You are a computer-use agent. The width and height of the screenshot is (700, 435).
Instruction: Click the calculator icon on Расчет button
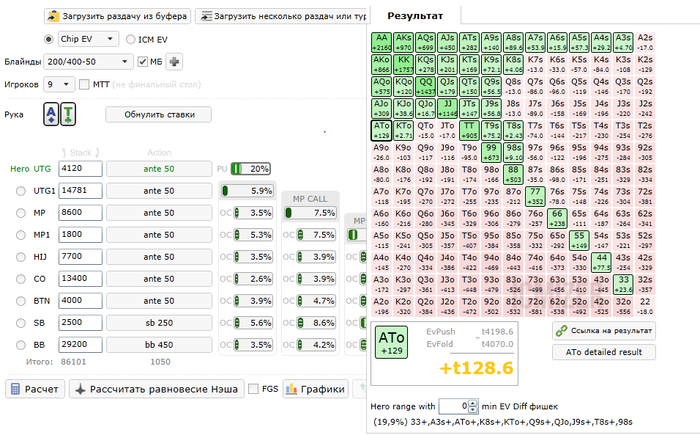coord(15,389)
